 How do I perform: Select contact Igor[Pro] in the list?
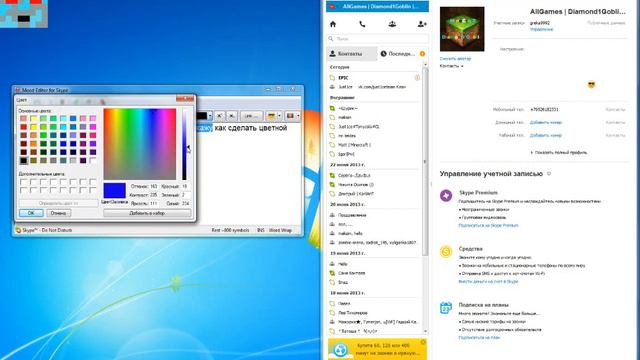point(373,154)
